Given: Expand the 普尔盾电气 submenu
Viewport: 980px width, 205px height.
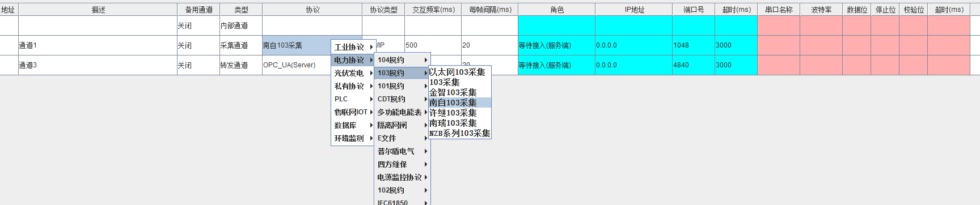Looking at the screenshot, I should click(x=402, y=151).
